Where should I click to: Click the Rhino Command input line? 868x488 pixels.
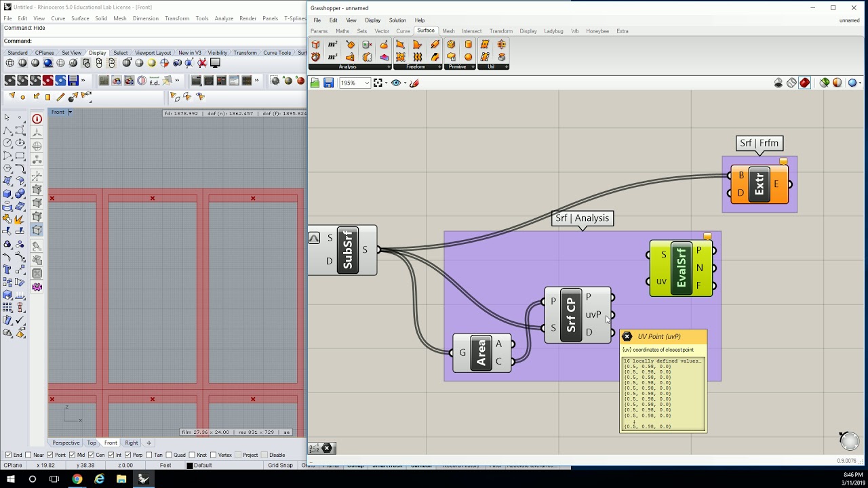click(x=155, y=41)
